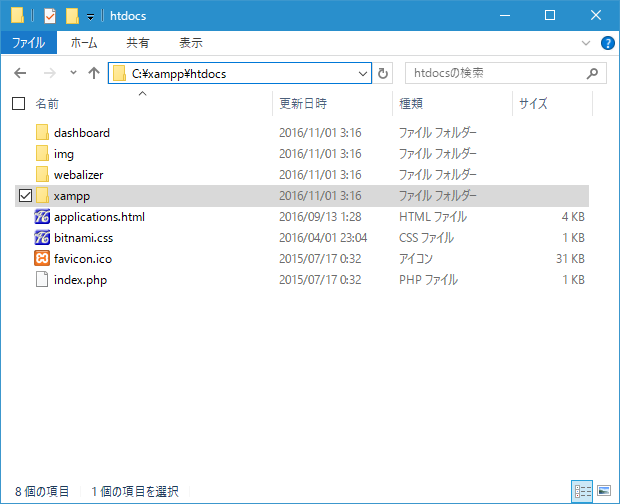Select the webalizer folder name
620x504 pixels.
click(x=78, y=175)
